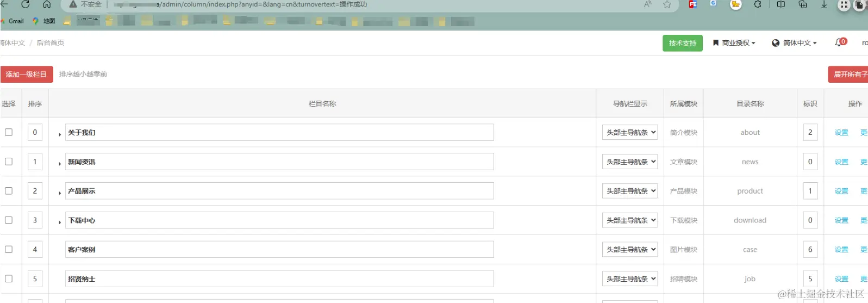Edit the sort order field of 客户案例
Screen dimensions: 868x303
pyautogui.click(x=35, y=249)
